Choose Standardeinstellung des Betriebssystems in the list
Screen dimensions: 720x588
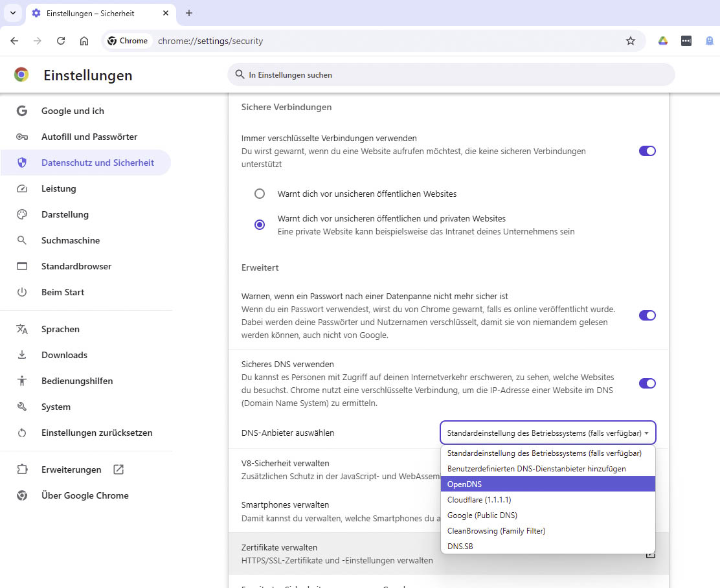point(548,453)
